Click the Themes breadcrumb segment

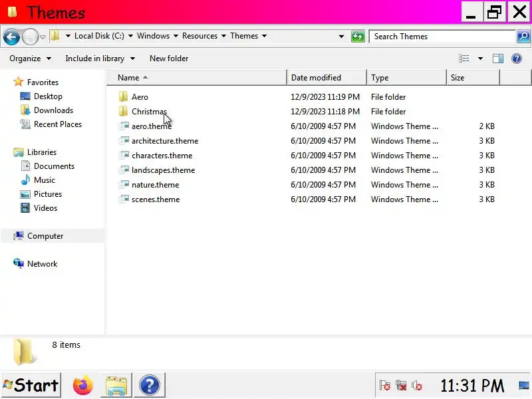tap(244, 36)
